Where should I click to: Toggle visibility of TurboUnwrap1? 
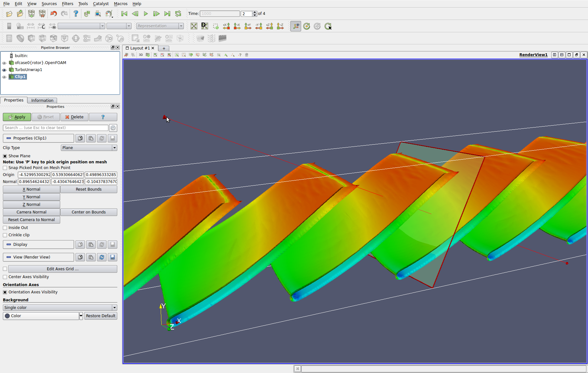pos(4,70)
